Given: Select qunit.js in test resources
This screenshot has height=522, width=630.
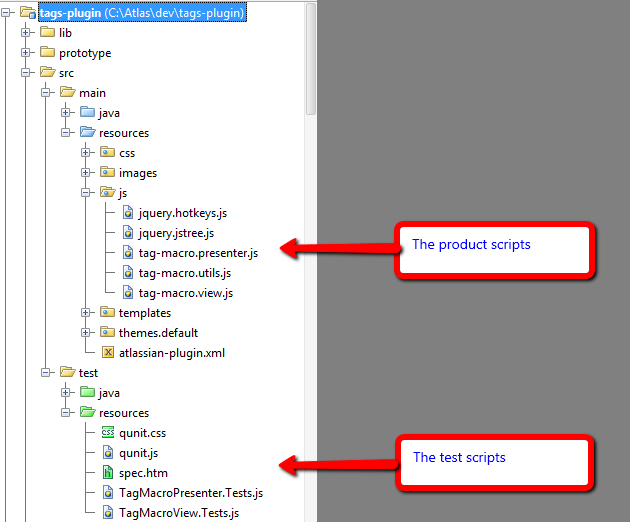Looking at the screenshot, I should pyautogui.click(x=138, y=453).
